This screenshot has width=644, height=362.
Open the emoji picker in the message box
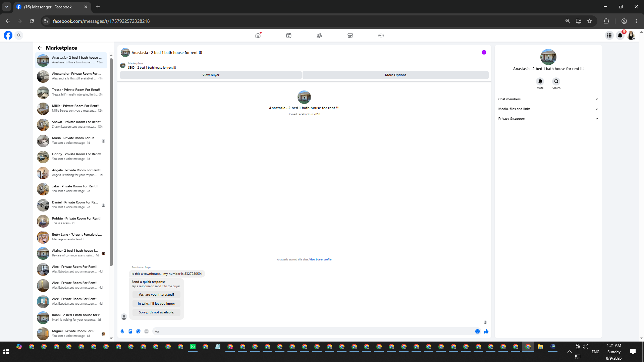point(477,331)
